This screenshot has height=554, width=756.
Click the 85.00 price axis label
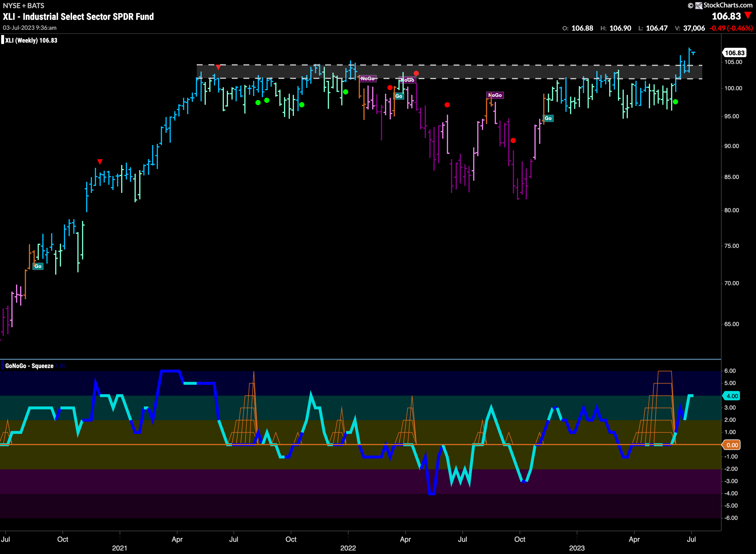731,177
